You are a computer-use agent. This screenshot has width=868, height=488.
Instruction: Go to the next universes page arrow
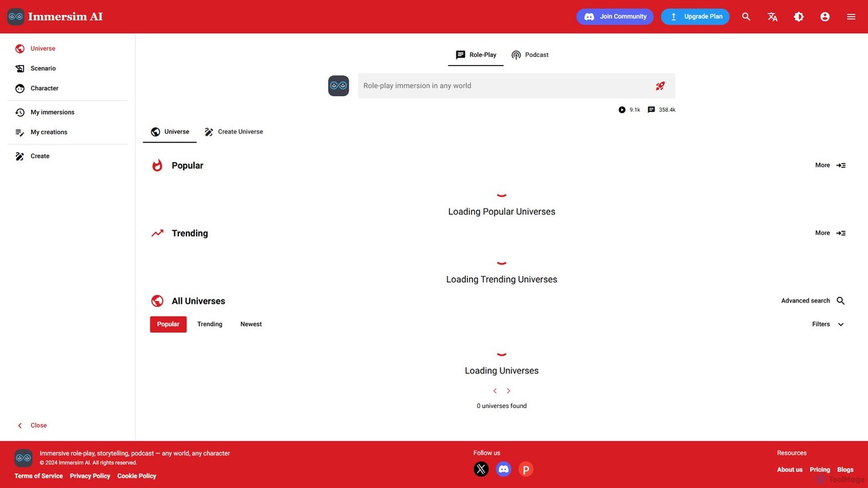coord(509,391)
